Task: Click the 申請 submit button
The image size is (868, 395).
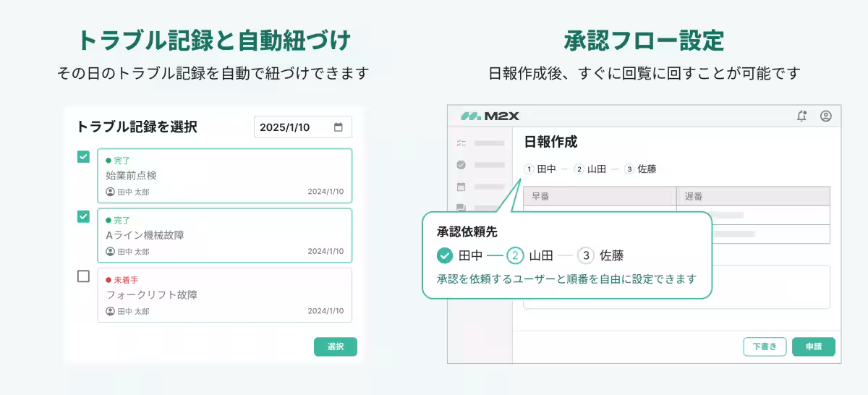Action: click(814, 347)
